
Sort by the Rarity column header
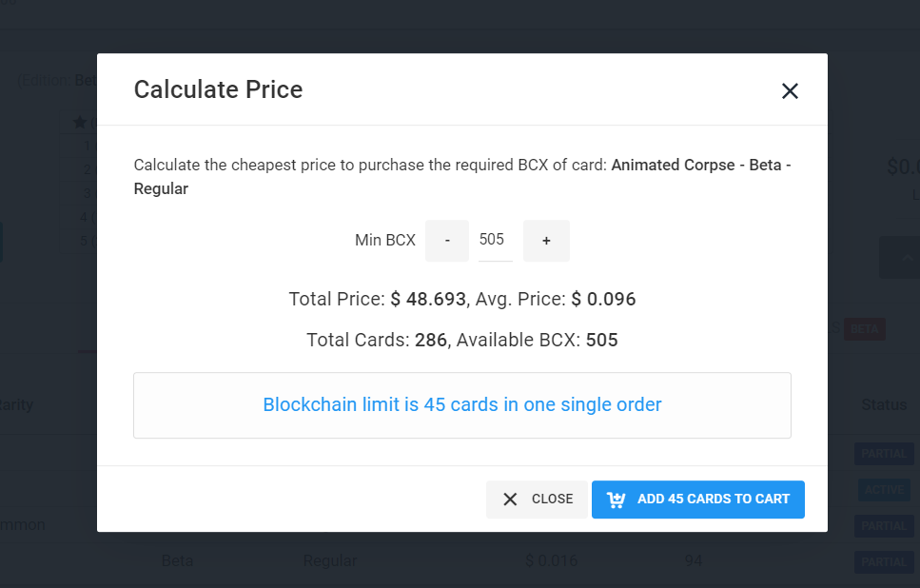tap(16, 404)
